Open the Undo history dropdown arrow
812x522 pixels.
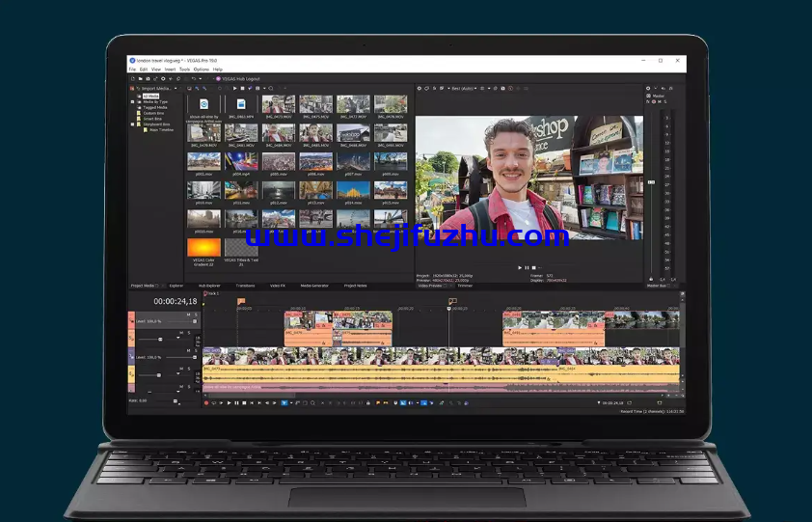click(x=200, y=79)
